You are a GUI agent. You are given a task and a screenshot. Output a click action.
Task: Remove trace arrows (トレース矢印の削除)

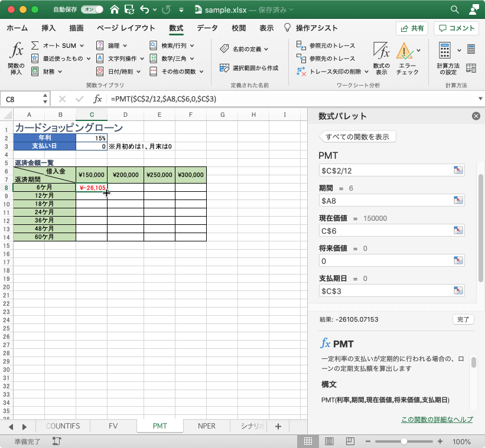(329, 71)
